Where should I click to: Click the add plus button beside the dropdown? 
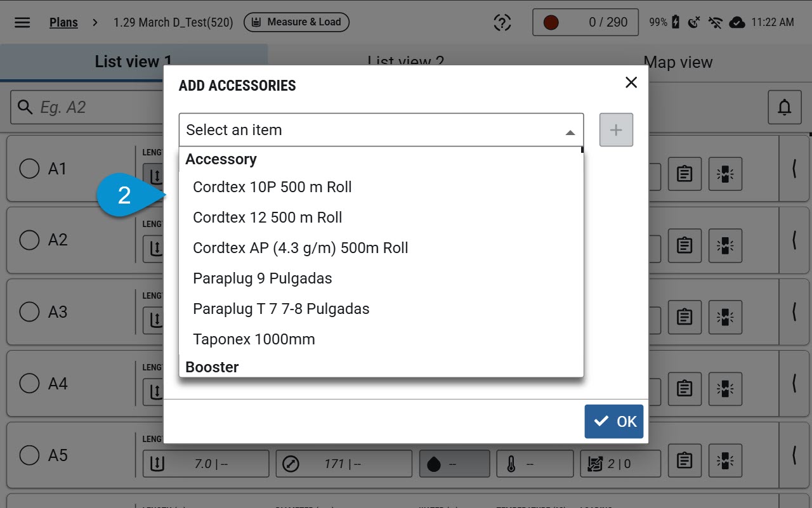pyautogui.click(x=616, y=130)
